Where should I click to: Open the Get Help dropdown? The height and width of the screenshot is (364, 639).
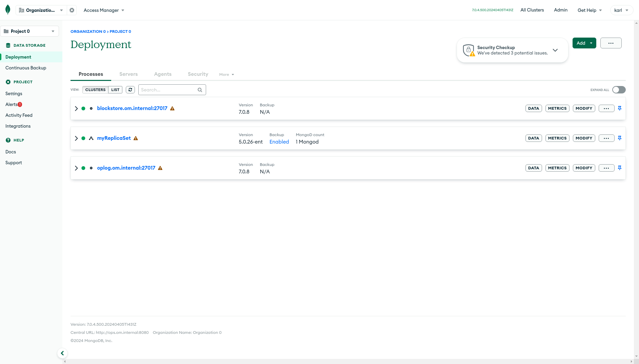coord(590,10)
